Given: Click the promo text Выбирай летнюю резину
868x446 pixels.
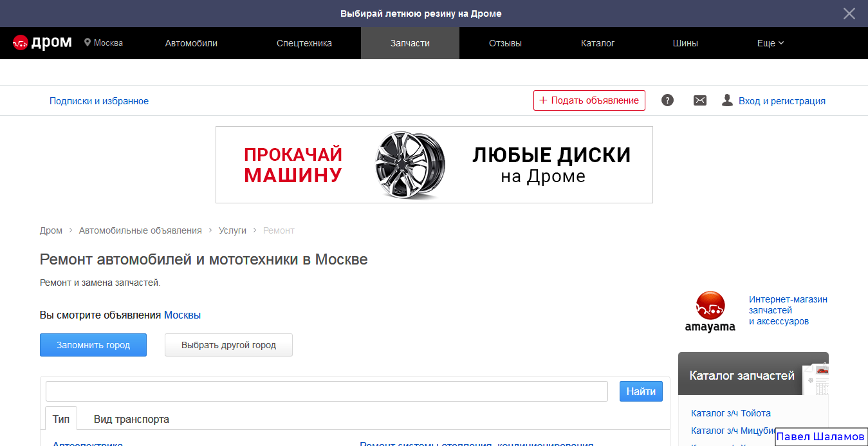Looking at the screenshot, I should coord(421,14).
